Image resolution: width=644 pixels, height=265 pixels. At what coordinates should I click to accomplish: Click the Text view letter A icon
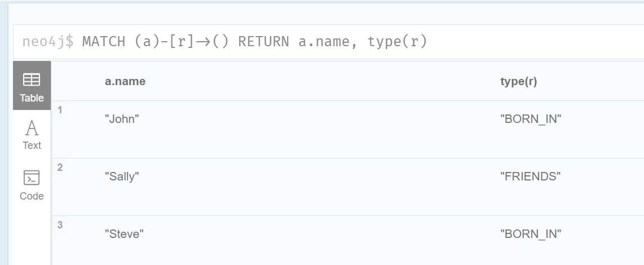[x=32, y=128]
